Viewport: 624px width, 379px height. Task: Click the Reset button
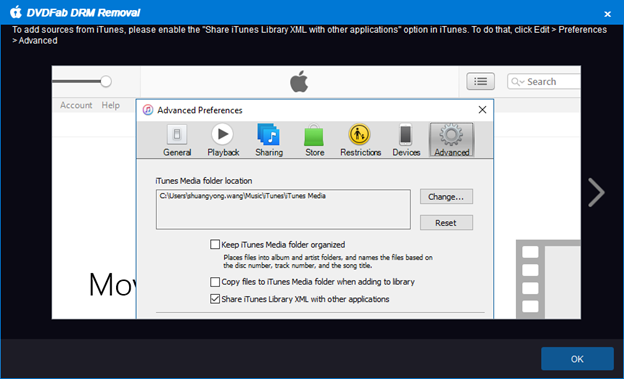point(446,223)
